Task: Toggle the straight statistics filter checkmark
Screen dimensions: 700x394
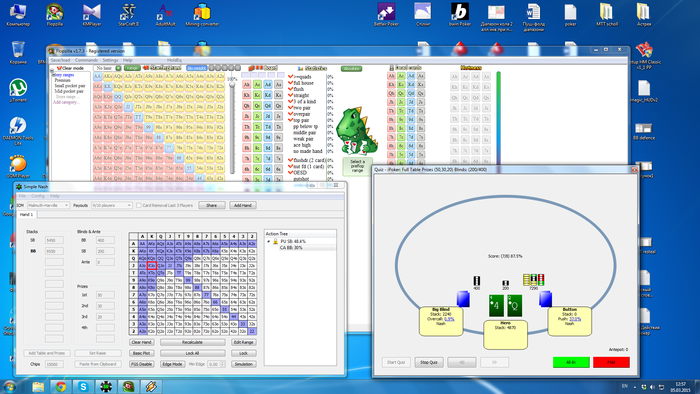Action: (291, 95)
